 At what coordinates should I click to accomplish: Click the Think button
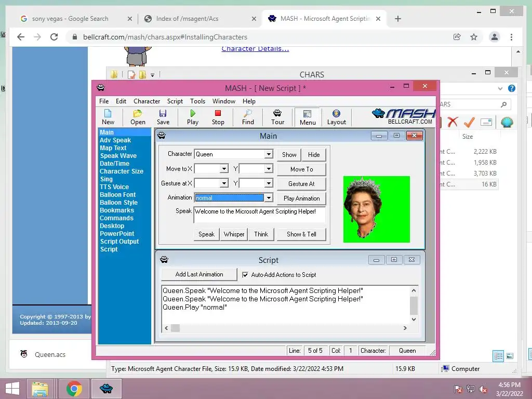pos(261,234)
